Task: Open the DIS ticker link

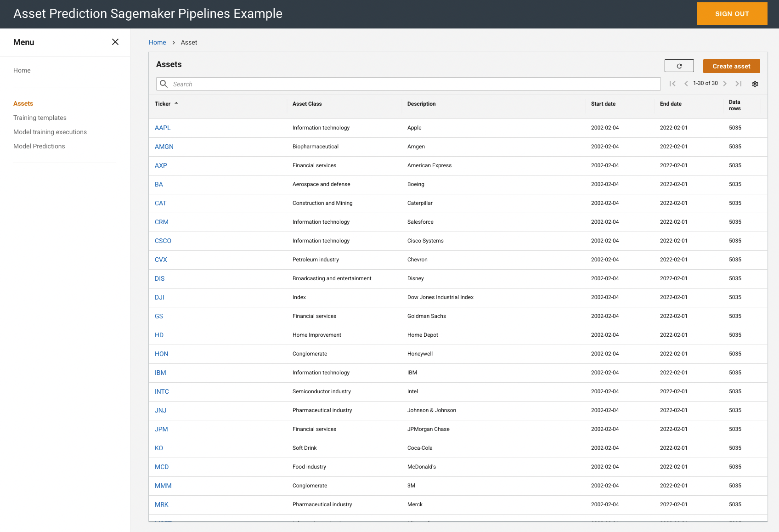Action: click(x=160, y=278)
